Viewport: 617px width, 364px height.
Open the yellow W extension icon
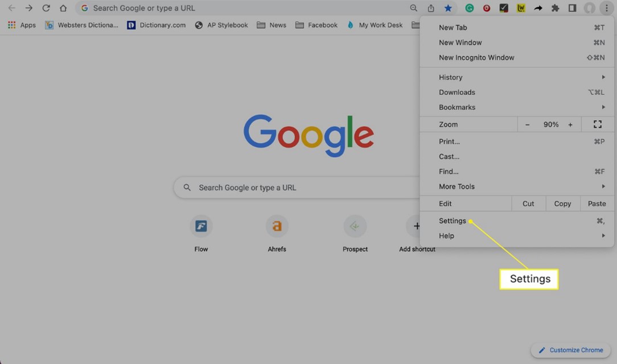[x=521, y=8]
